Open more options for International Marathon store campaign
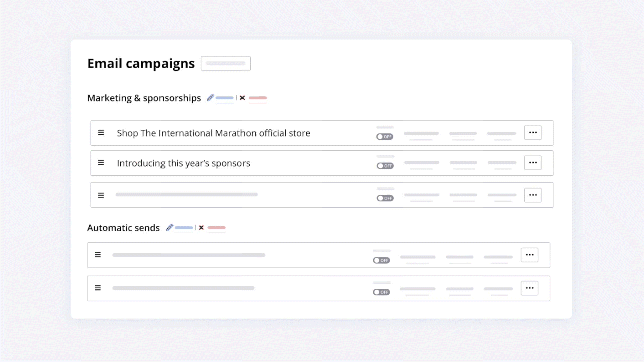644x362 pixels. (533, 133)
